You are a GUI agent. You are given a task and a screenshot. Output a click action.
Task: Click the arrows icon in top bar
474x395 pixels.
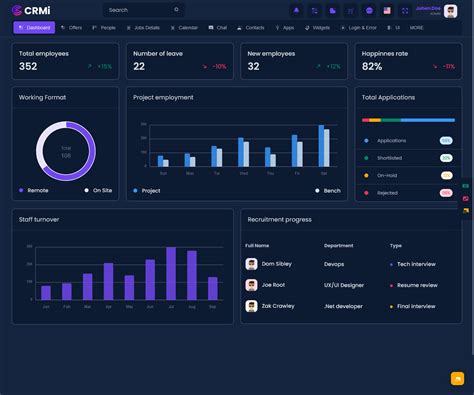point(314,11)
